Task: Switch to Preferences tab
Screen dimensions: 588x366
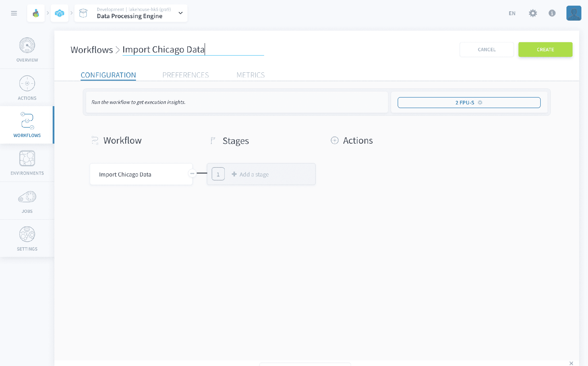Action: point(185,75)
